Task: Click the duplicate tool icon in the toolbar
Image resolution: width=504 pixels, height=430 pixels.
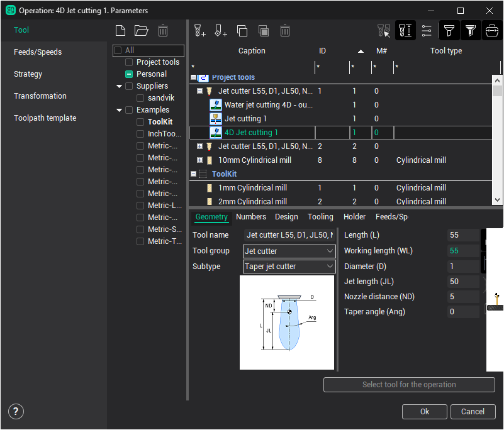Action: pos(242,30)
